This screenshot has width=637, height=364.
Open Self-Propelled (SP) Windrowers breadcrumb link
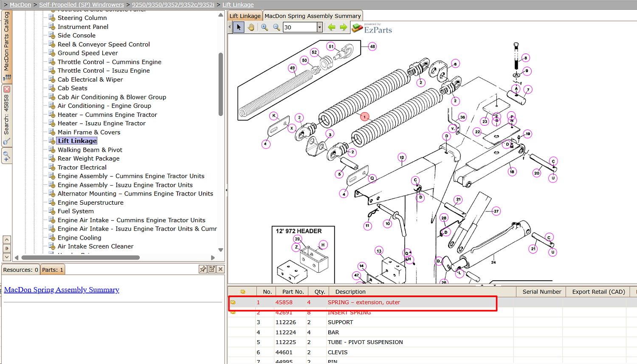[82, 5]
